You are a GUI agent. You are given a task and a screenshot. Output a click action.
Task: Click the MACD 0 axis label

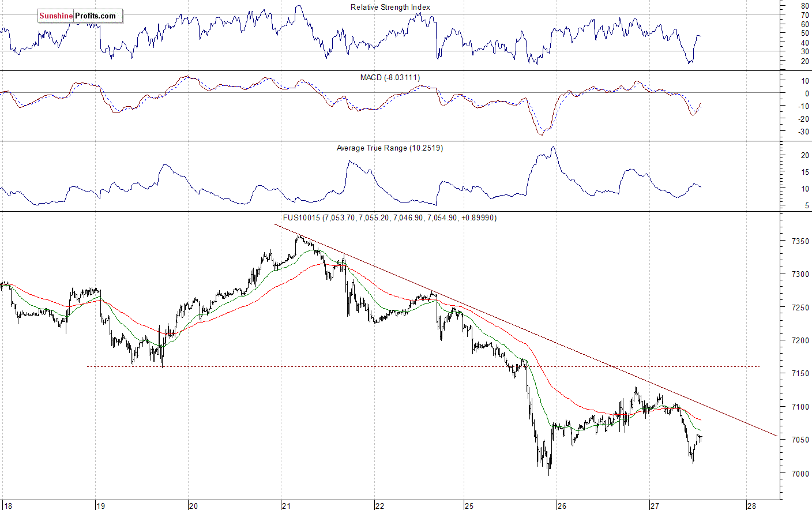coord(807,93)
